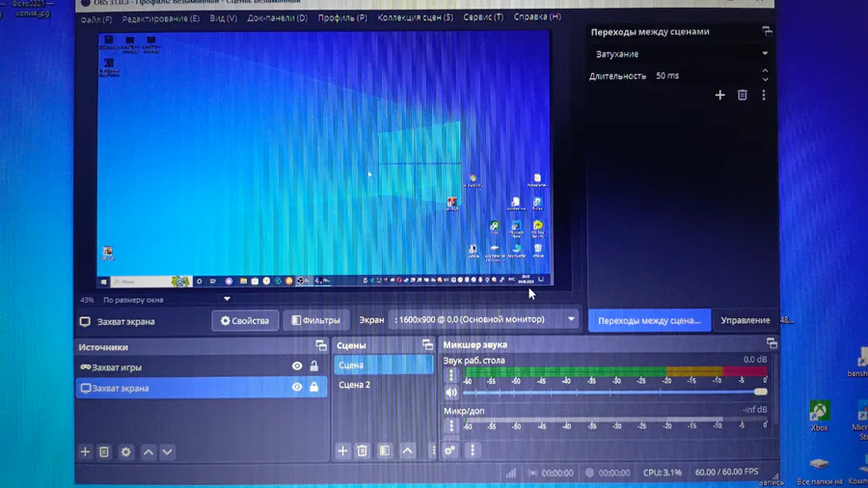Open the Коллекция сцен menu

pyautogui.click(x=415, y=17)
